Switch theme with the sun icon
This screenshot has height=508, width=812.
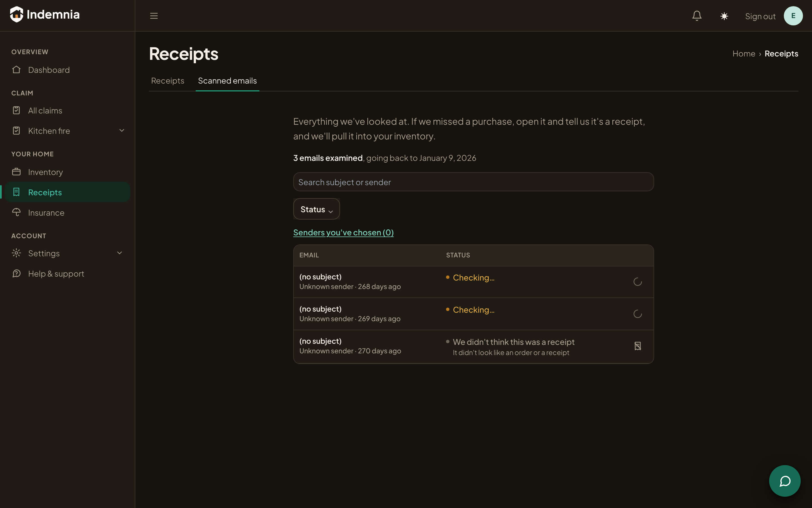click(x=724, y=16)
